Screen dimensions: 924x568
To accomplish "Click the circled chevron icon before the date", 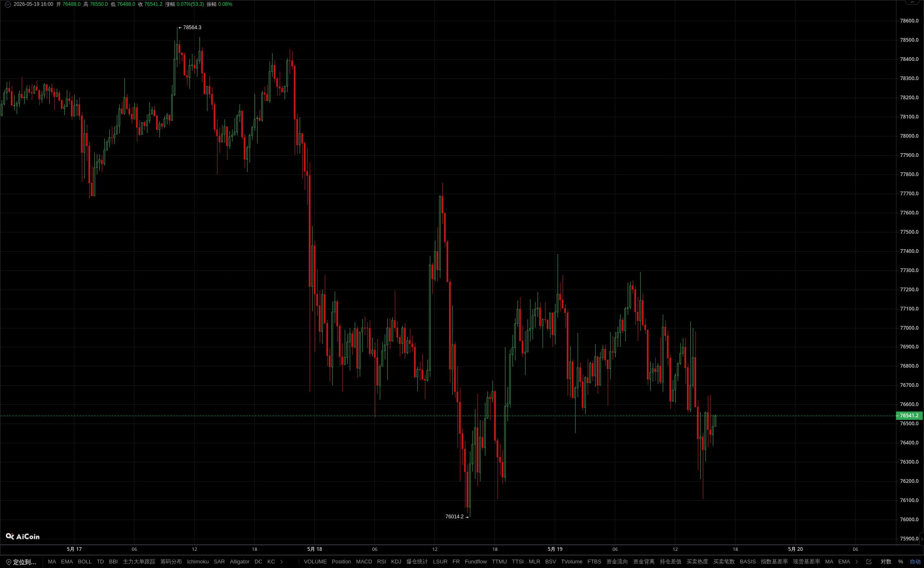I will tap(8, 4).
